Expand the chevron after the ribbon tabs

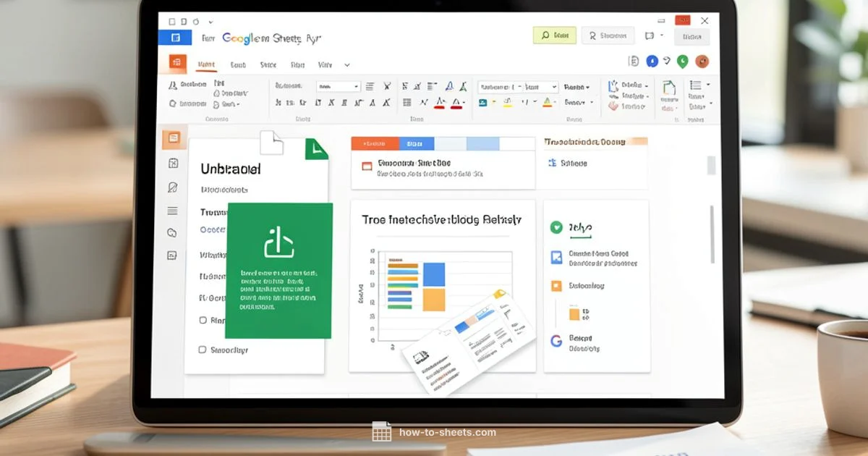pos(347,65)
